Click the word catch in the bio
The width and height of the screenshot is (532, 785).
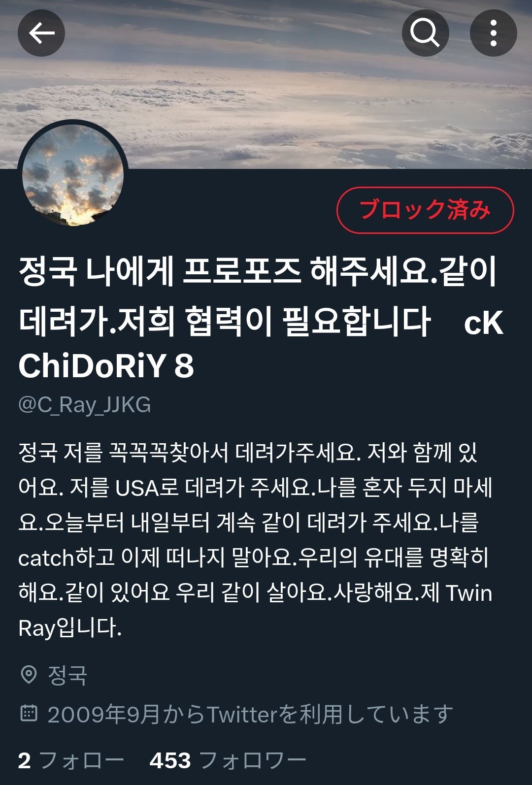pos(46,558)
